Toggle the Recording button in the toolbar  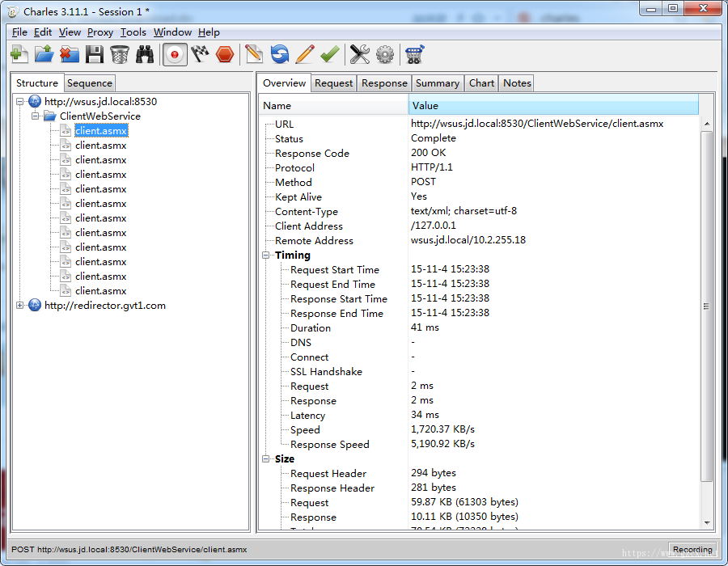pos(175,54)
